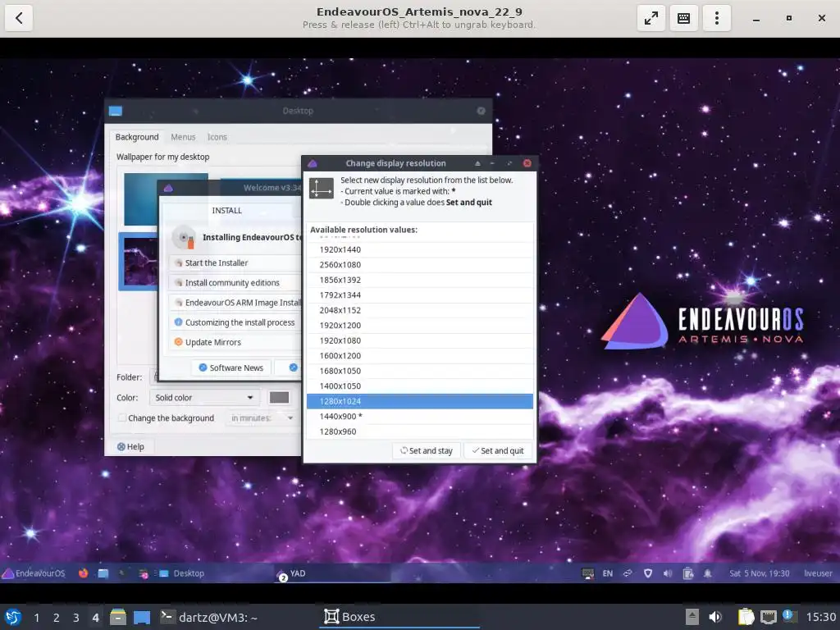Select resolution 1856x1392
840x630 pixels.
419,281
